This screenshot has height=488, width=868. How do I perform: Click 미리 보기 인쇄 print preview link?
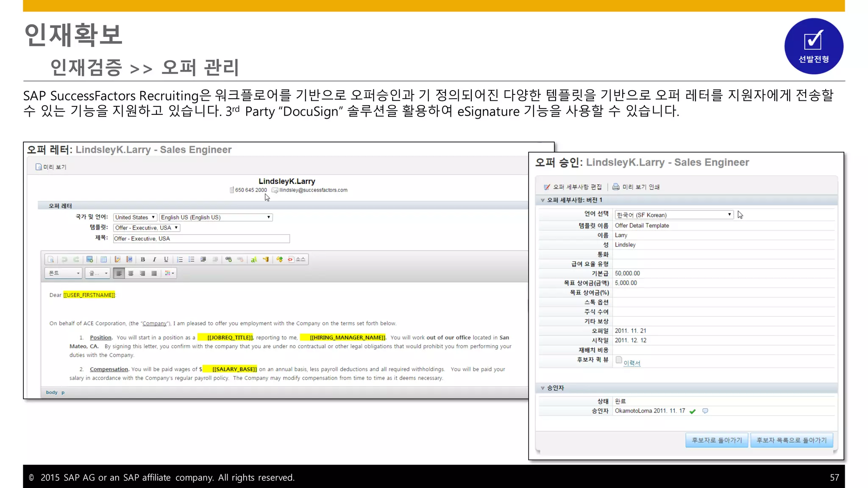point(636,187)
